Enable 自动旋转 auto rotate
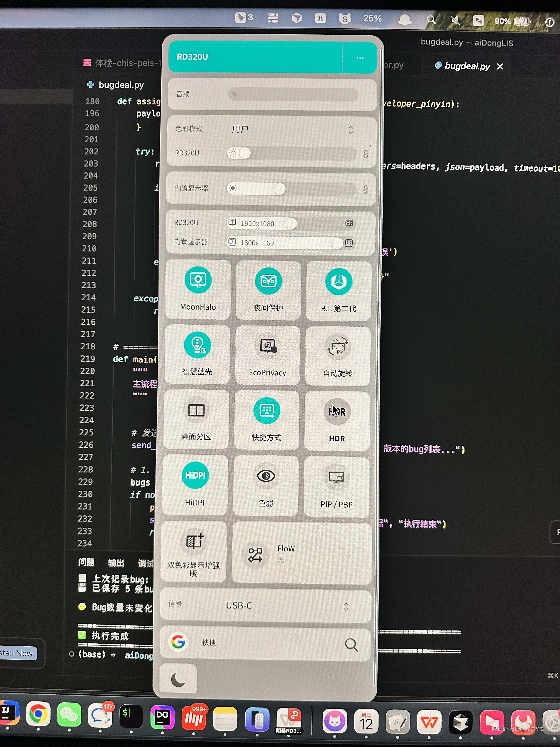560x747 pixels. point(338,347)
